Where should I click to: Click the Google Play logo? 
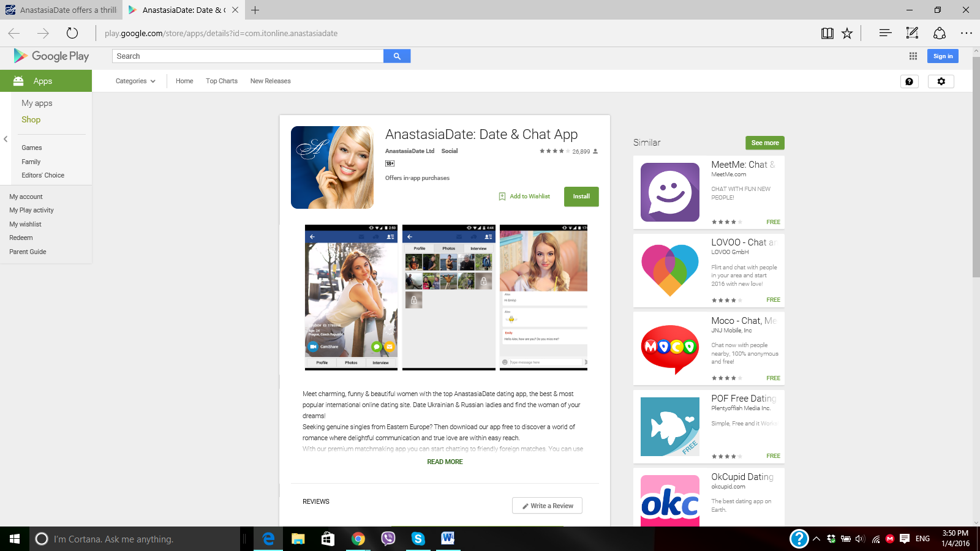point(51,56)
